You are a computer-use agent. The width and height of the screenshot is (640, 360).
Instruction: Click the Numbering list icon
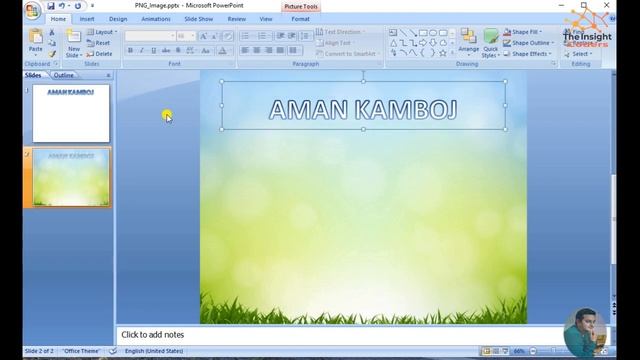[x=263, y=36]
